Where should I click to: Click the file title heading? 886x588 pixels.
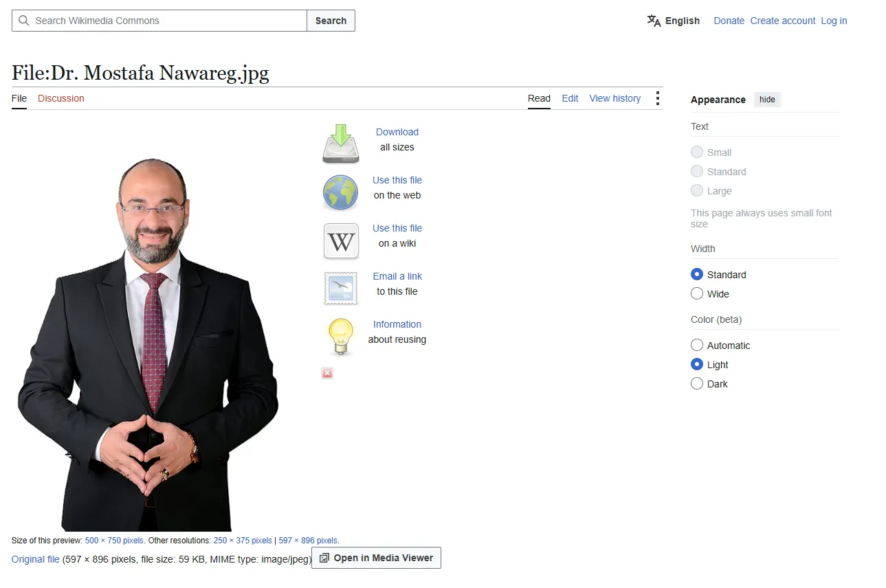(x=140, y=73)
